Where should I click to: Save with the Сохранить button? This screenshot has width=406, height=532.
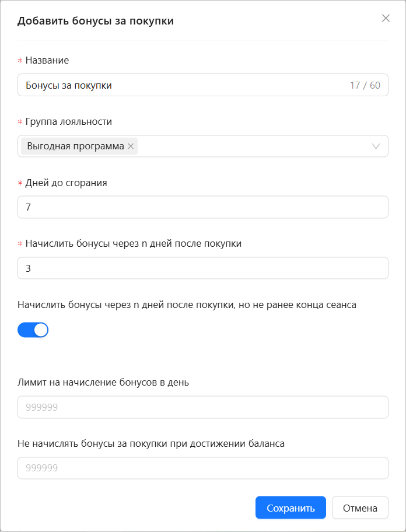click(x=290, y=508)
